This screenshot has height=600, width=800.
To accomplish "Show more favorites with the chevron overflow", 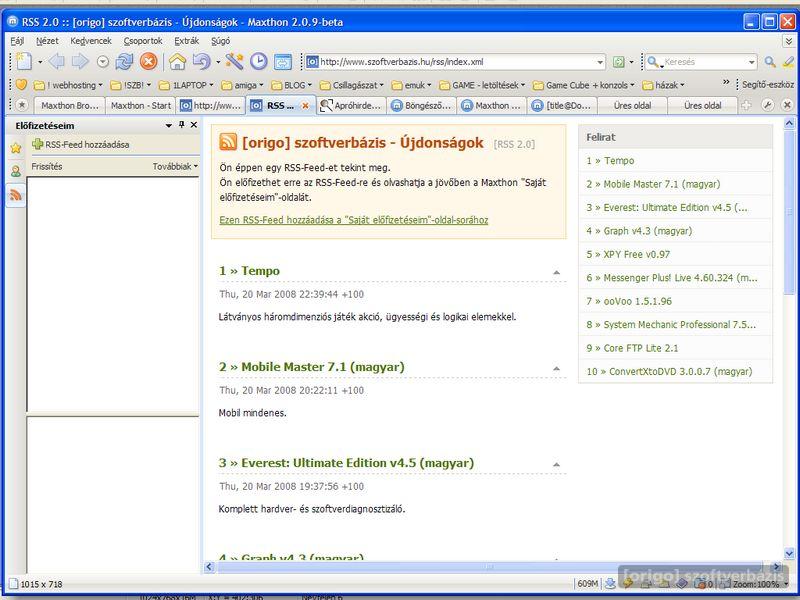I will coord(726,83).
